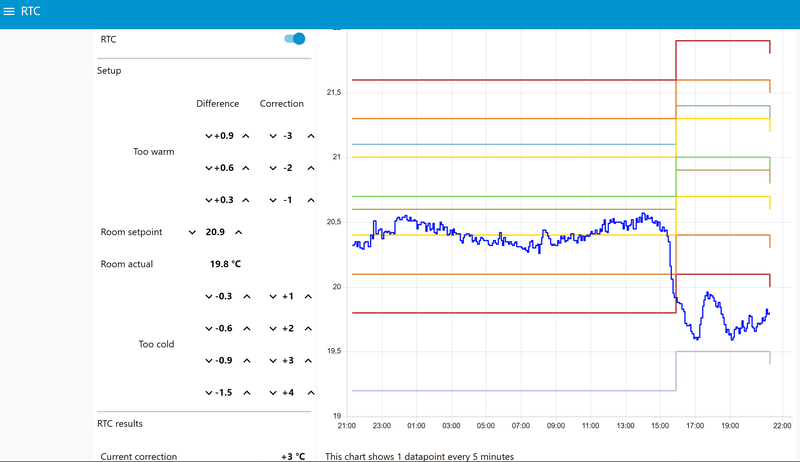This screenshot has height=462, width=800.
Task: Increase the +1 correction value
Action: pos(308,297)
